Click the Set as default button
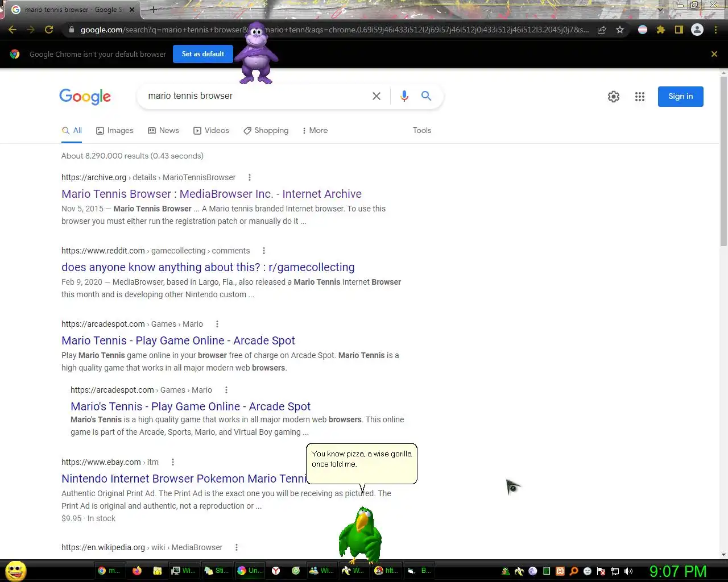The width and height of the screenshot is (728, 582). click(203, 54)
